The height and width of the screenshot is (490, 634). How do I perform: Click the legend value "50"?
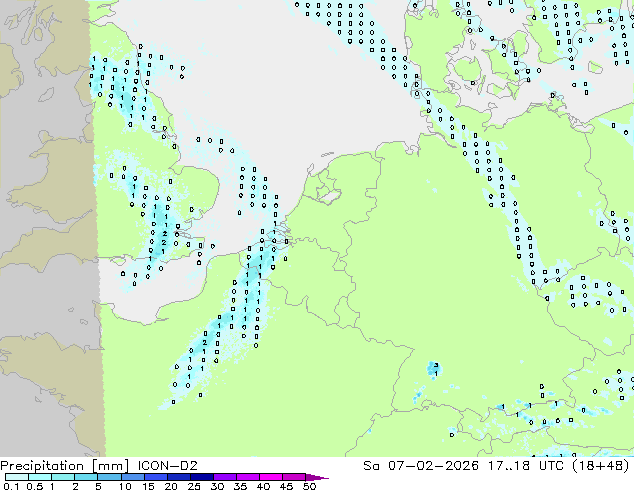click(309, 486)
